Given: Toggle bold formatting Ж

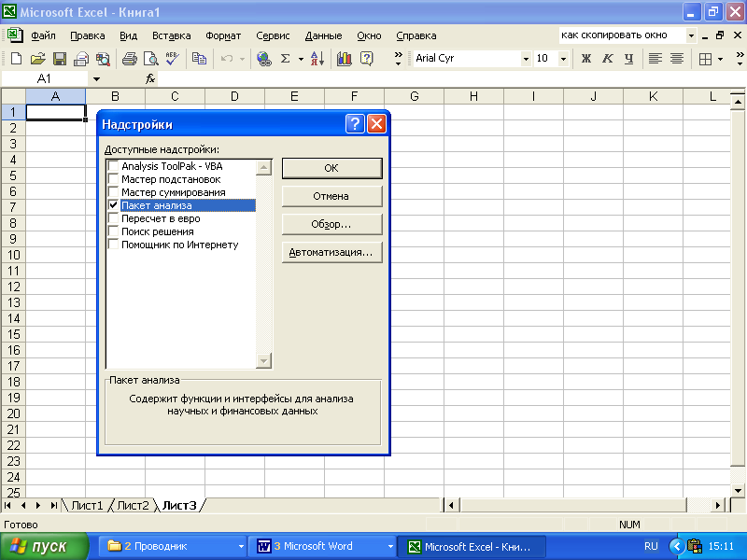Looking at the screenshot, I should 586,59.
